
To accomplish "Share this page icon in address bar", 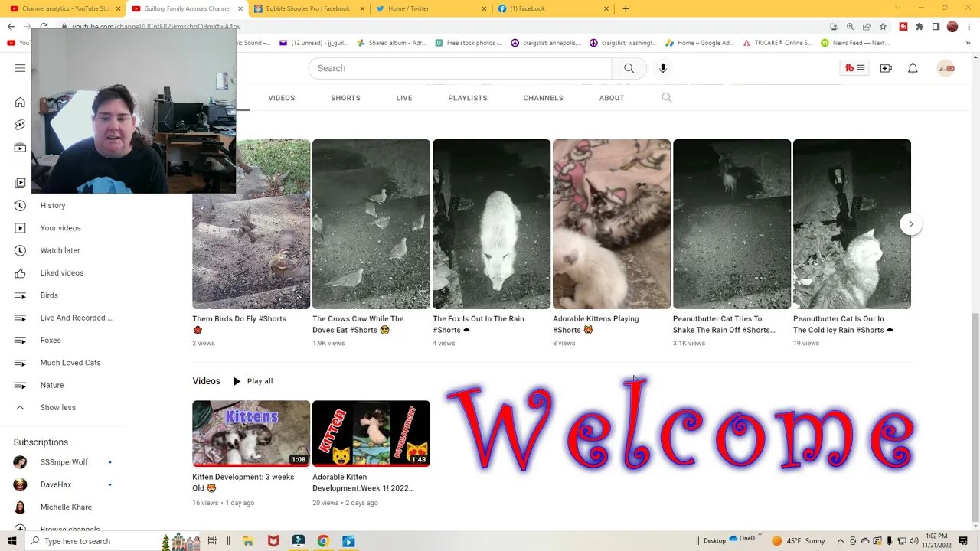I will click(x=866, y=26).
